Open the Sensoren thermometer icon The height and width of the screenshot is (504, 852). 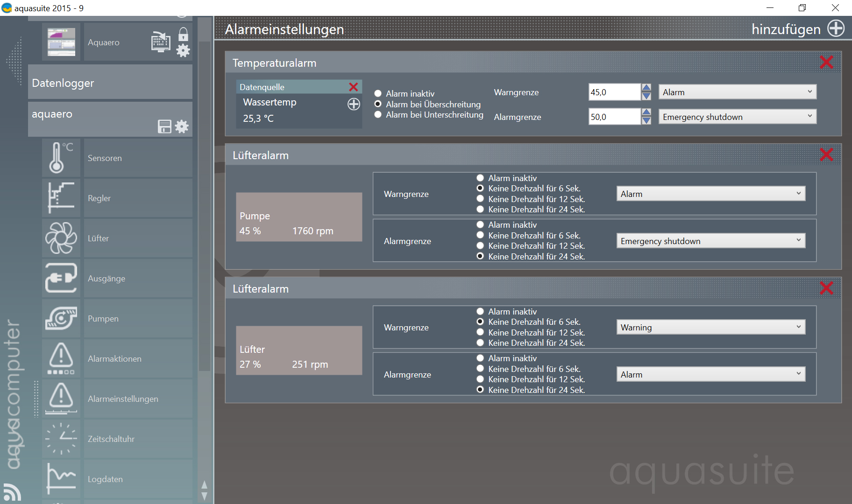[61, 158]
